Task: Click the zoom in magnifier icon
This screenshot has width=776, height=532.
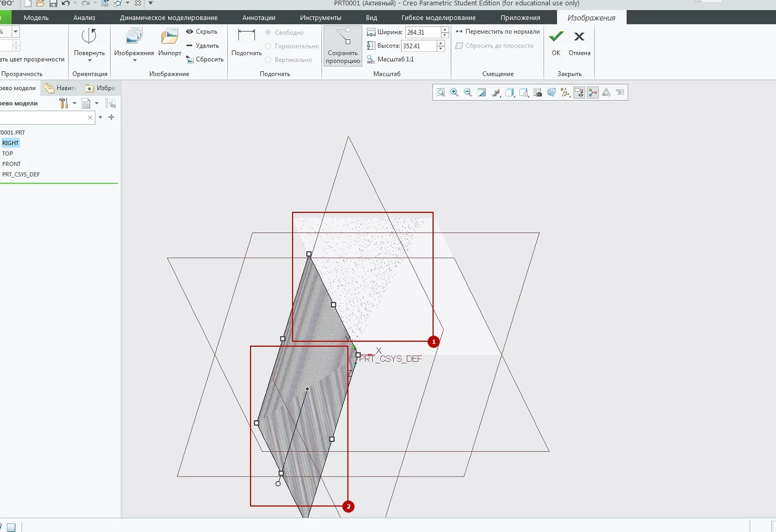Action: point(454,92)
